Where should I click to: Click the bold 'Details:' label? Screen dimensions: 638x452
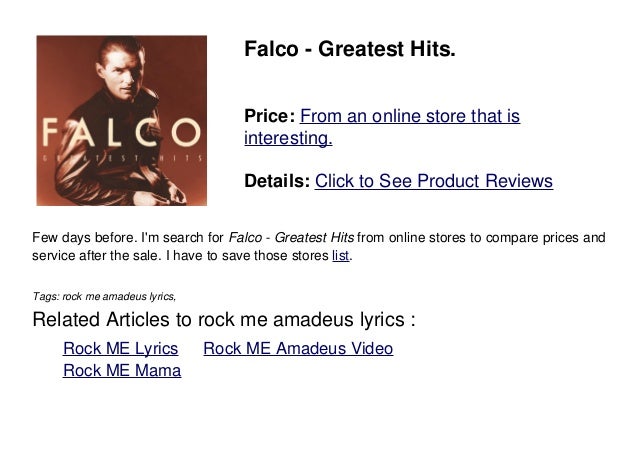coord(277,181)
